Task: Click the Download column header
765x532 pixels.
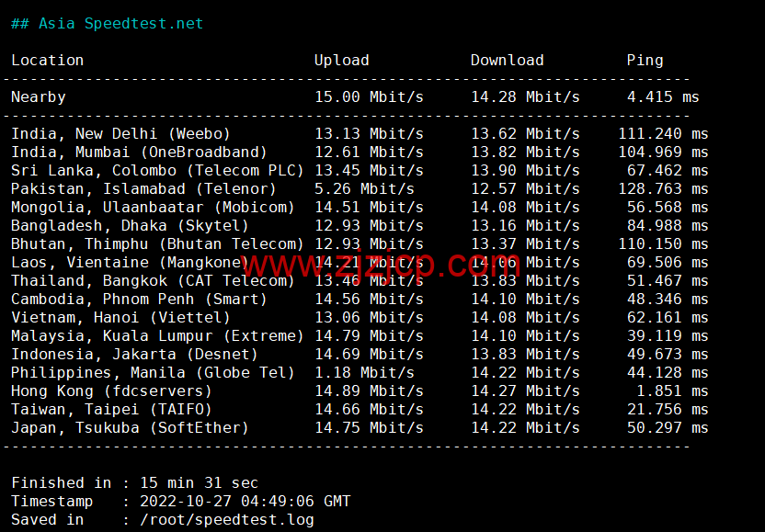Action: click(x=507, y=61)
